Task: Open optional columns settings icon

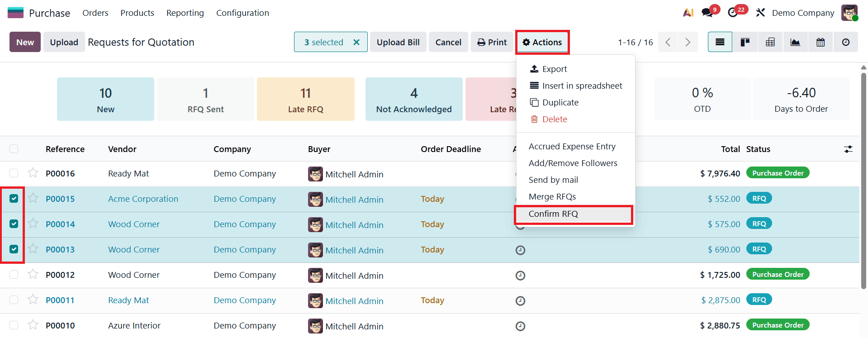Action: [849, 149]
